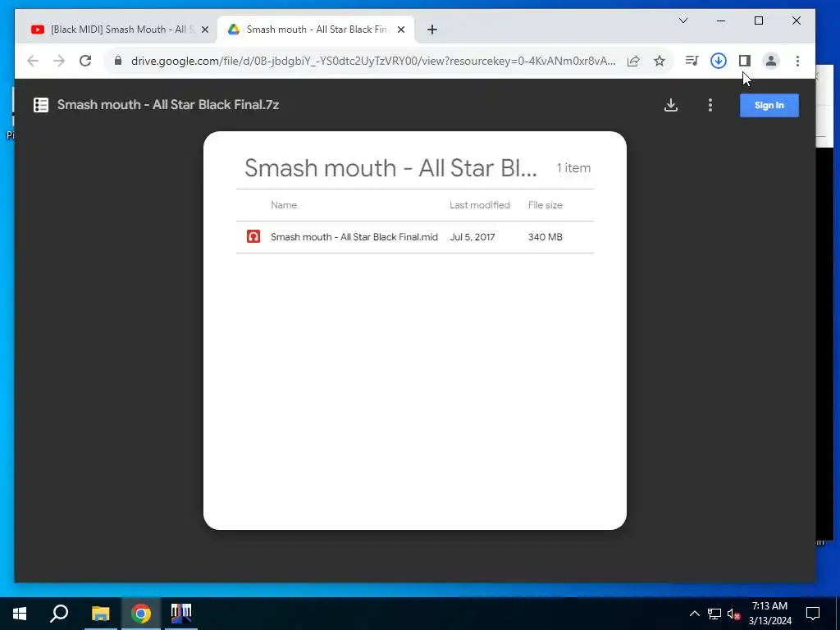
Task: Click the Sign in button
Action: (769, 105)
